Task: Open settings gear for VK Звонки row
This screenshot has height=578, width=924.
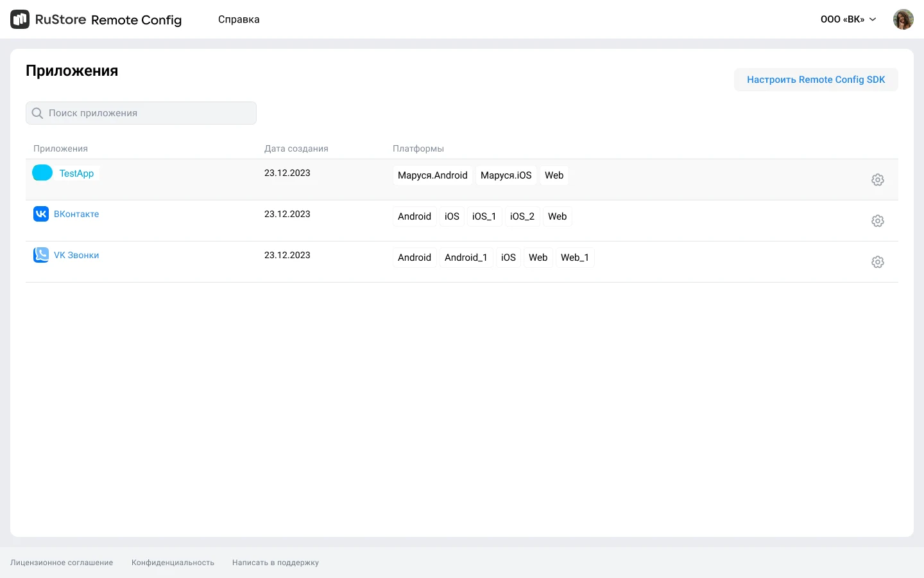Action: coord(878,262)
